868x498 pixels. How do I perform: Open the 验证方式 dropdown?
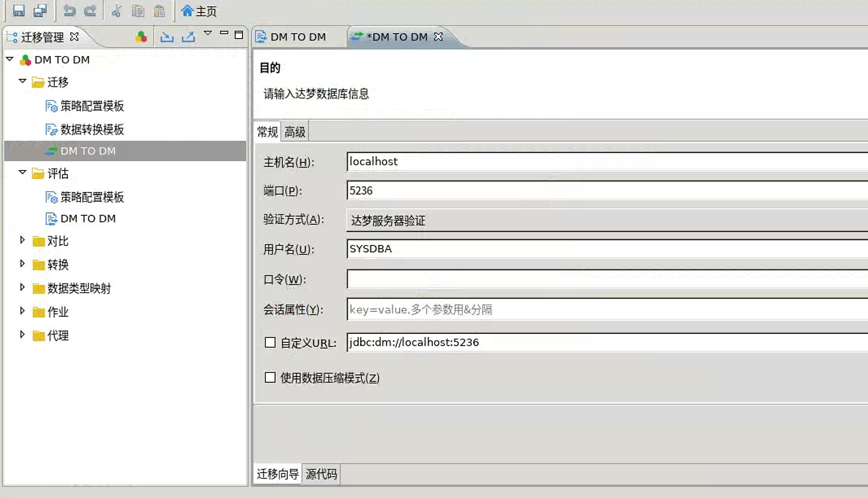tap(607, 220)
